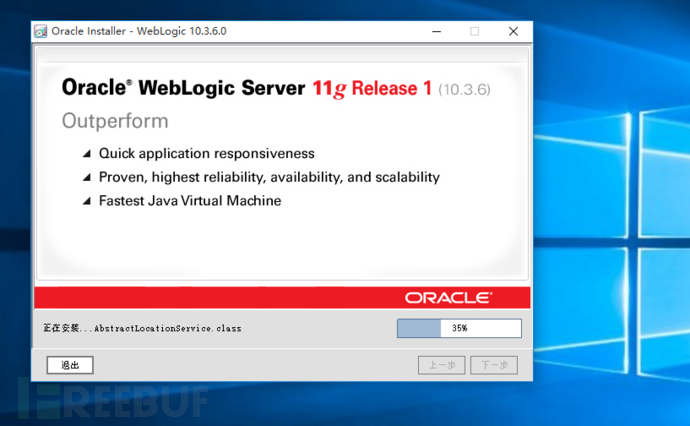Click the 正在安装 AbstractLocationService.class status text
This screenshot has height=426, width=690.
(142, 328)
